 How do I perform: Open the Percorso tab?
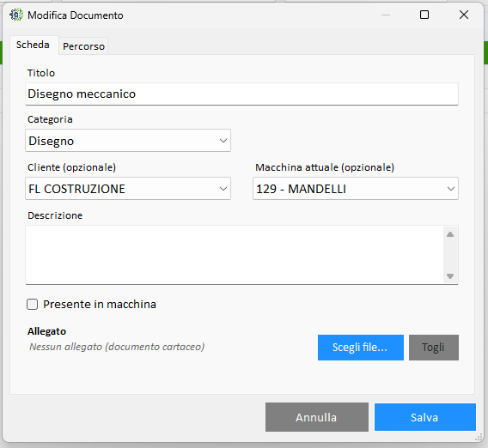[83, 46]
